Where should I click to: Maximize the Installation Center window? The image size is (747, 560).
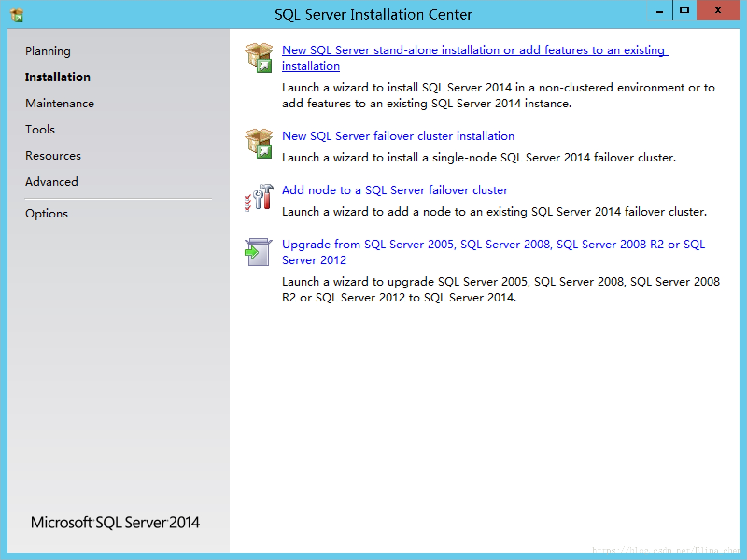684,10
